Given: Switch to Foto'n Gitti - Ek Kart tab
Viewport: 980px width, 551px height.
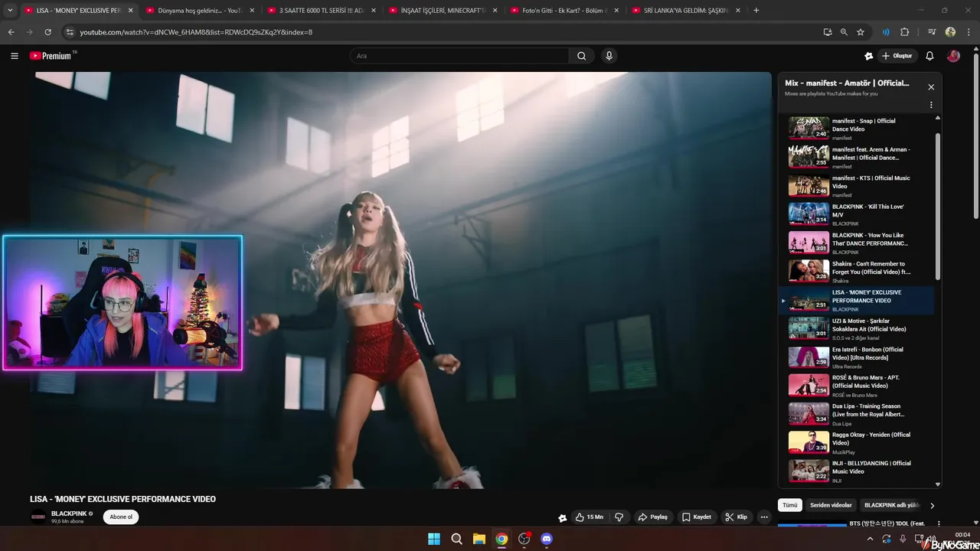Looking at the screenshot, I should 564,10.
